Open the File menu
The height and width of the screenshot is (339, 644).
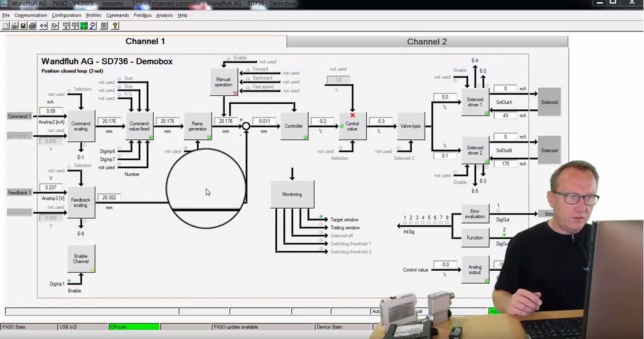(6, 15)
